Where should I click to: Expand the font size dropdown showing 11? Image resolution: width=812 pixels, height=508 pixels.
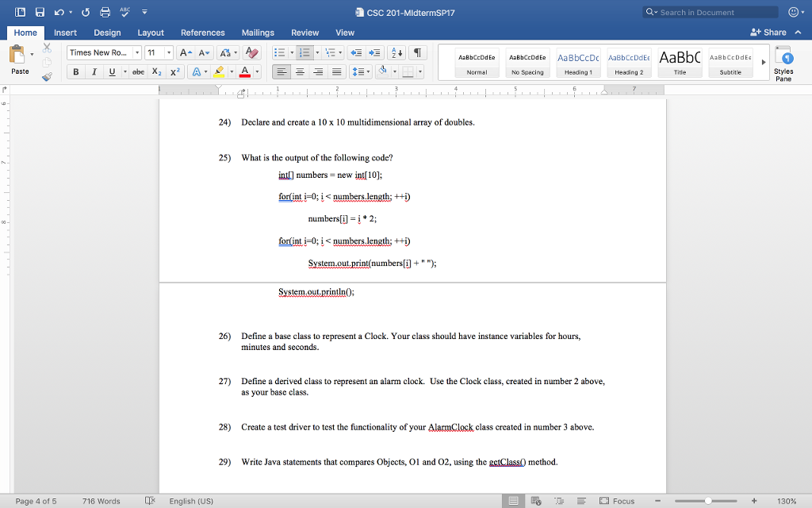(169, 52)
